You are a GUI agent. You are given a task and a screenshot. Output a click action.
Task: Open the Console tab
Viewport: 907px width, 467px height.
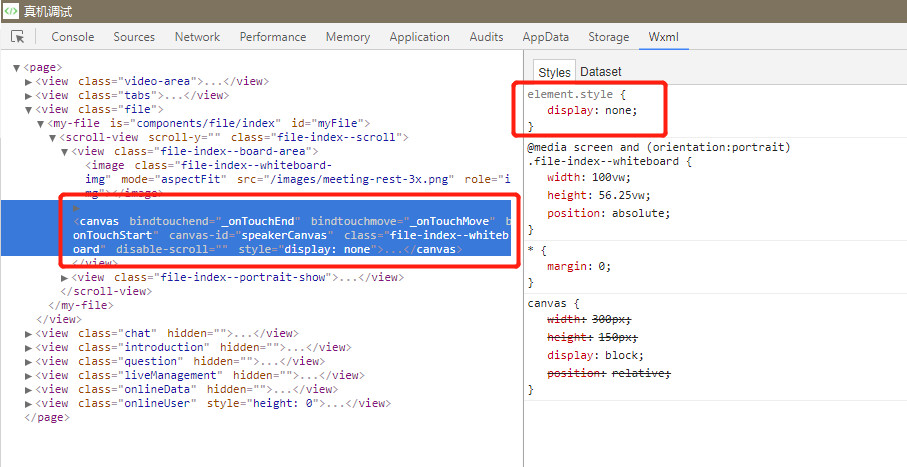(73, 36)
